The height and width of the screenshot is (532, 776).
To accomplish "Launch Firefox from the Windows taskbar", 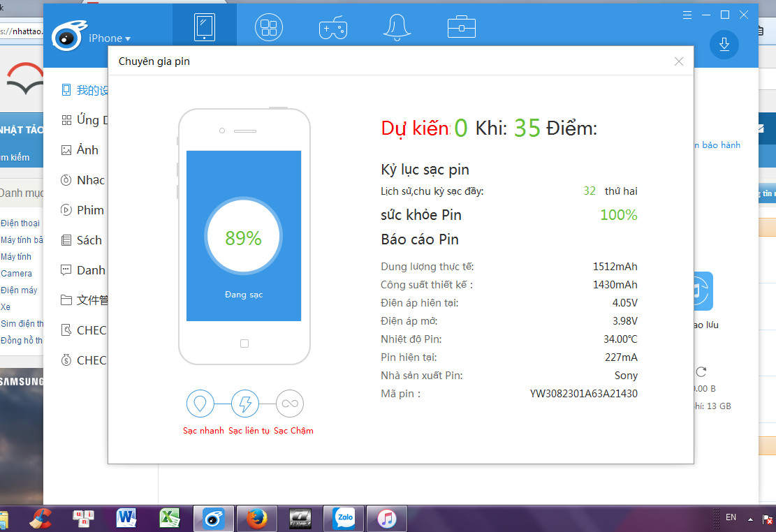I will 257,518.
